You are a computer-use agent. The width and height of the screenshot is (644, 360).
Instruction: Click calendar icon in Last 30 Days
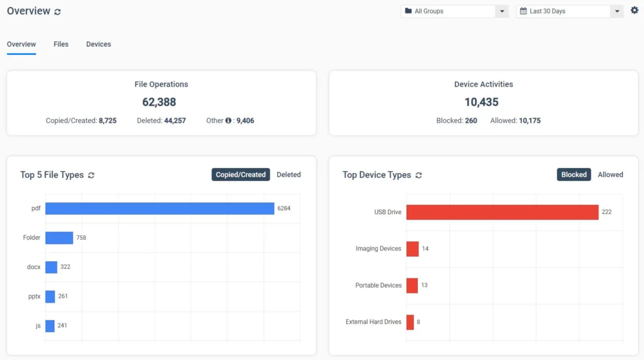point(523,11)
